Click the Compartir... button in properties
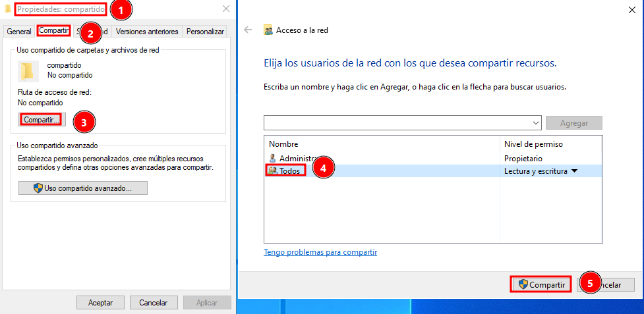This screenshot has width=644, height=314. click(42, 120)
